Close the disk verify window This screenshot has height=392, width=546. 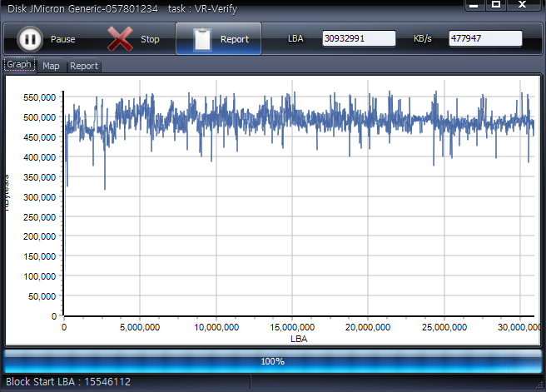click(x=523, y=5)
